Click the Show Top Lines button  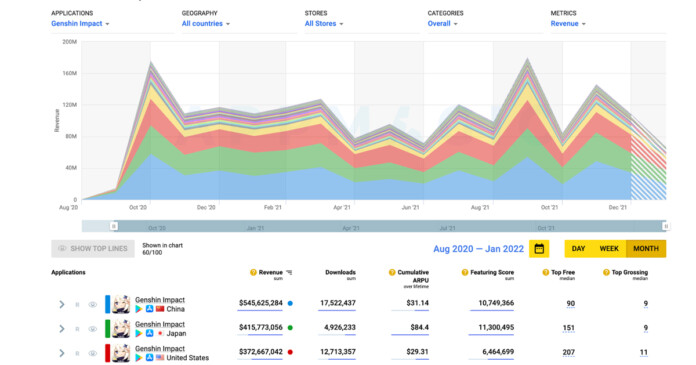(x=93, y=249)
